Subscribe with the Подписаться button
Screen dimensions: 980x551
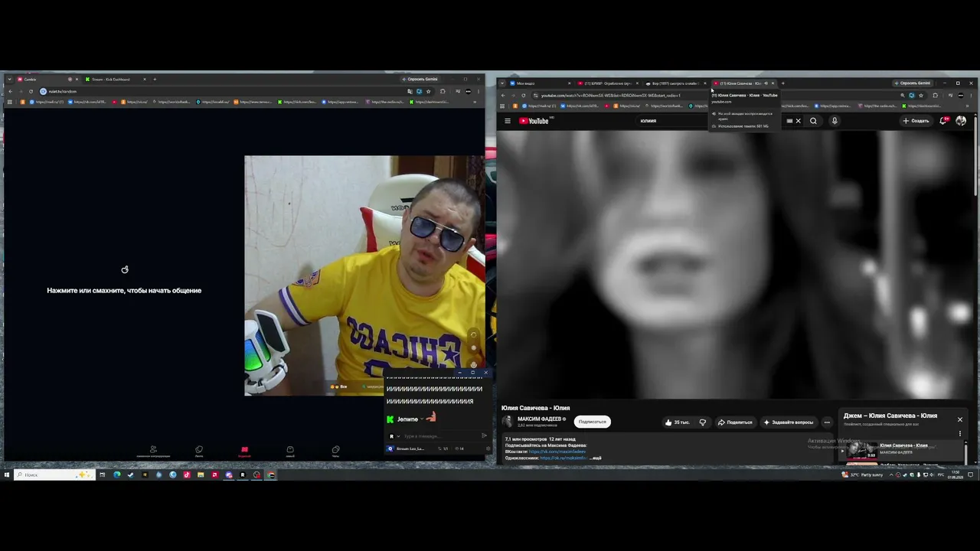(593, 422)
